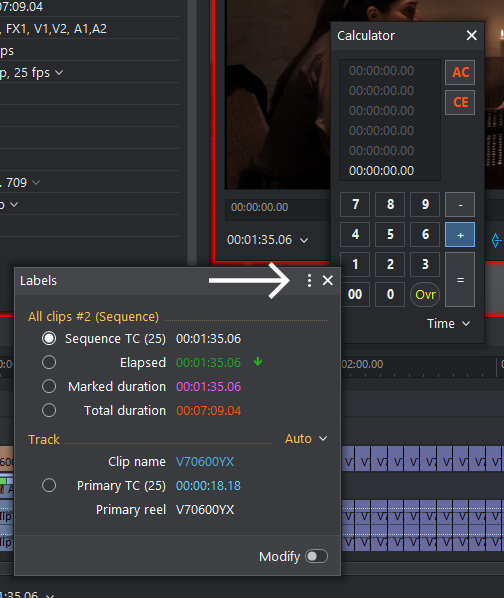Click the All clips #2 (Sequence) heading
The image size is (504, 598).
click(93, 317)
